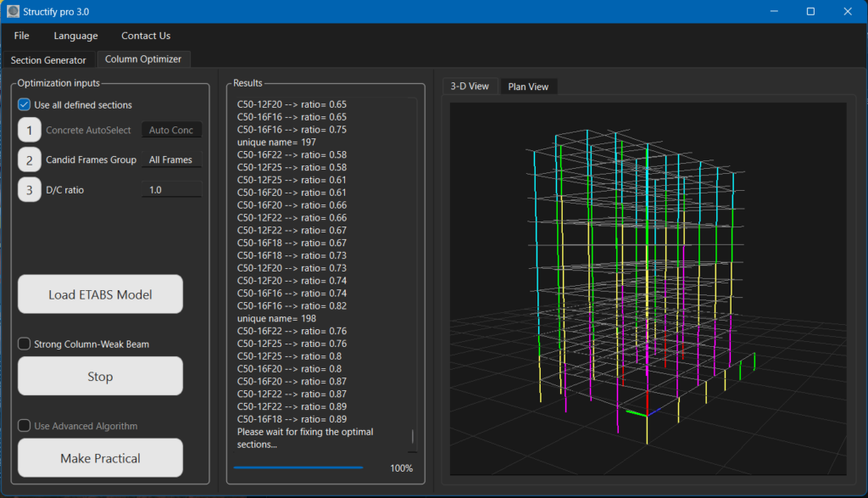Click the D/C ratio input field
The width and height of the screenshot is (868, 498).
(x=171, y=190)
